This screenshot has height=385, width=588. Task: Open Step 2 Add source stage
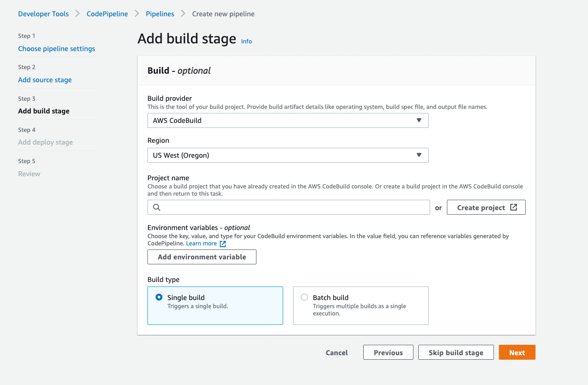[45, 80]
